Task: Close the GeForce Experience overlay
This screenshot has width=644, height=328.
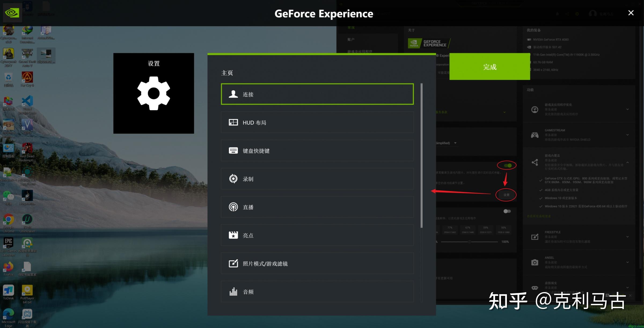Action: (631, 13)
